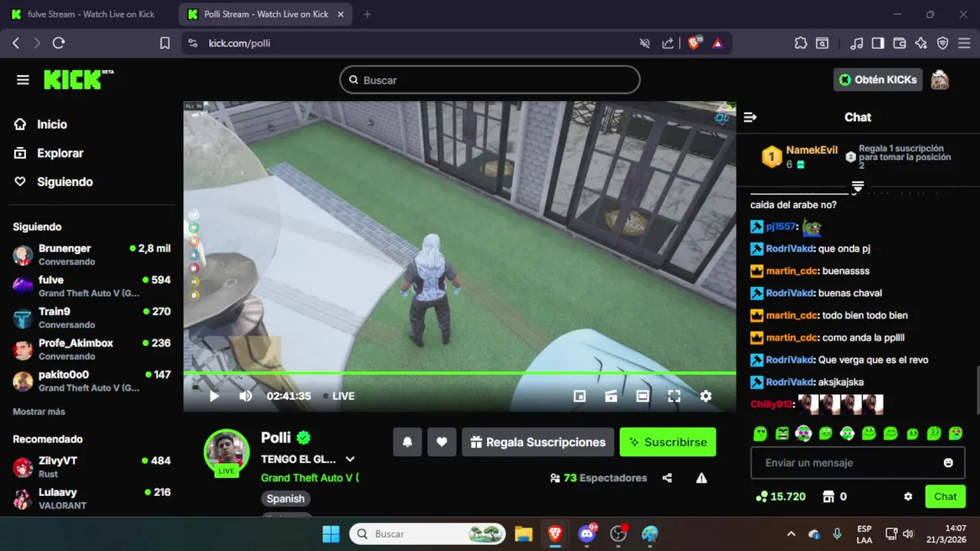The height and width of the screenshot is (551, 980).
Task: Open Brave Wallet icon in toolbar
Action: tap(900, 43)
